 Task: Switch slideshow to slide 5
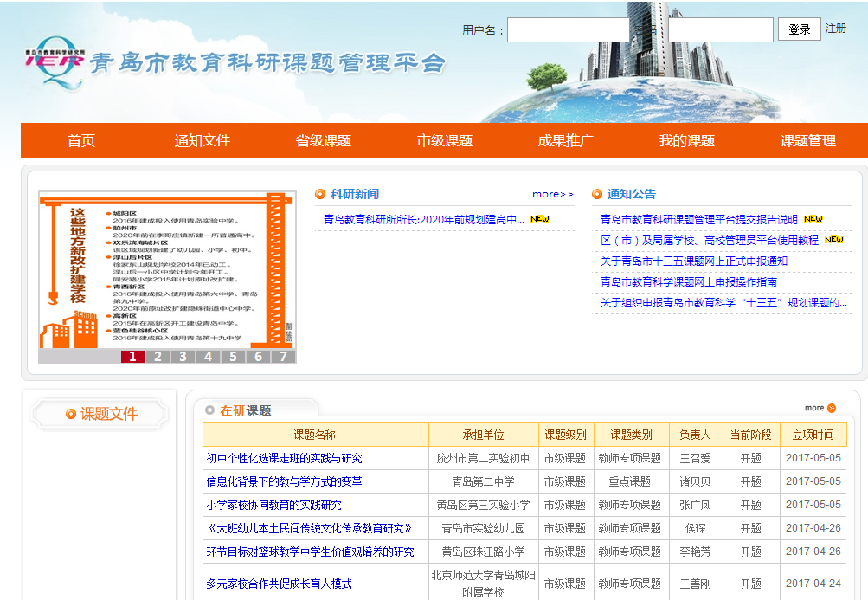[x=233, y=356]
